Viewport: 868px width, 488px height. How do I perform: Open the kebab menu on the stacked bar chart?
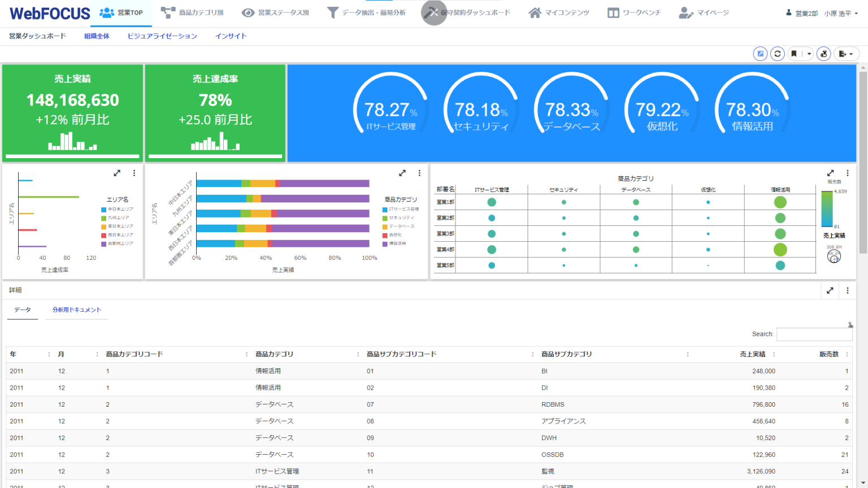(419, 173)
